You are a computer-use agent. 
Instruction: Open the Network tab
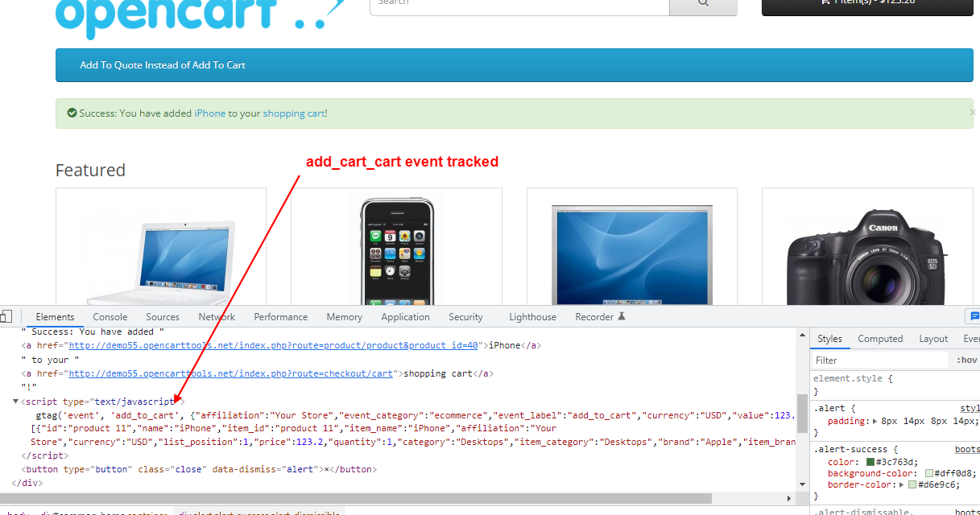tap(217, 317)
